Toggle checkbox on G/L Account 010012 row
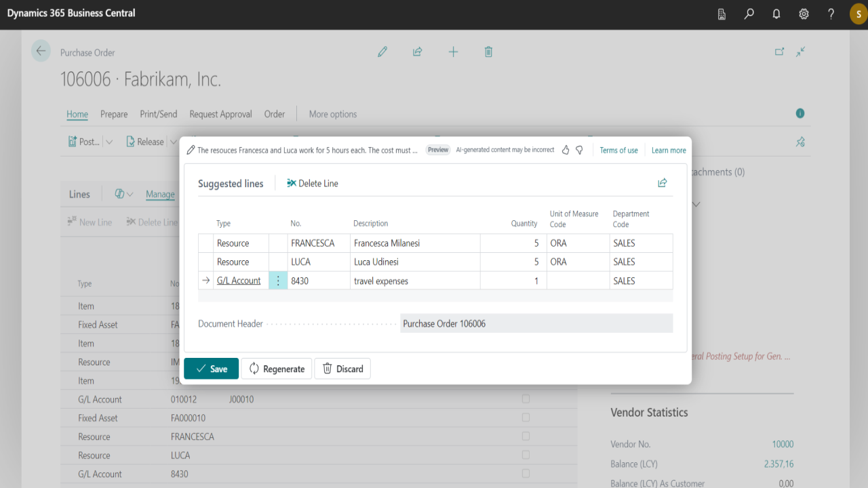The height and width of the screenshot is (488, 868). point(526,399)
